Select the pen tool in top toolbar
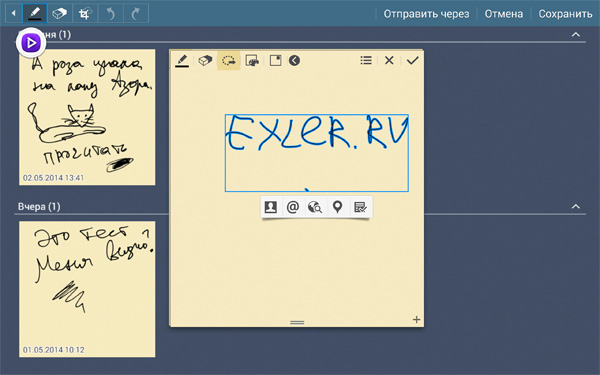 (34, 14)
